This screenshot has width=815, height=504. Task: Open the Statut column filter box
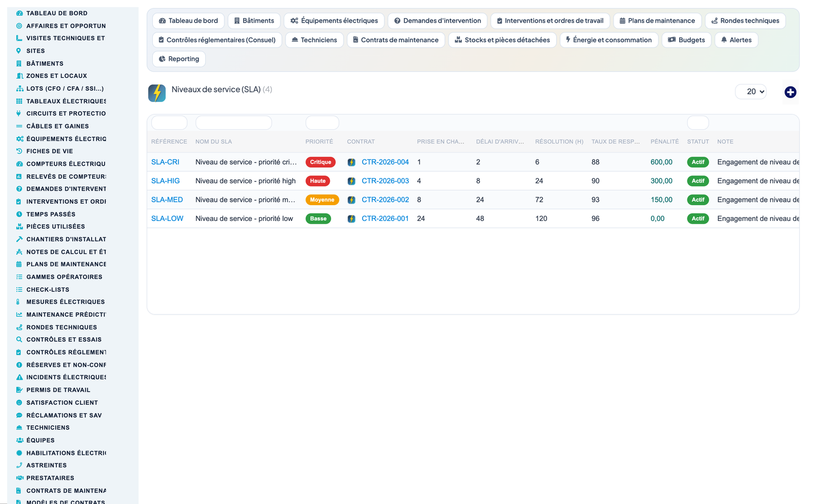click(698, 122)
